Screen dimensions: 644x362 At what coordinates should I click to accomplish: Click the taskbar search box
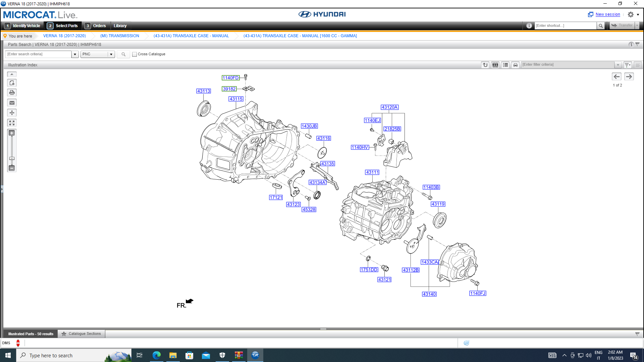(74, 355)
